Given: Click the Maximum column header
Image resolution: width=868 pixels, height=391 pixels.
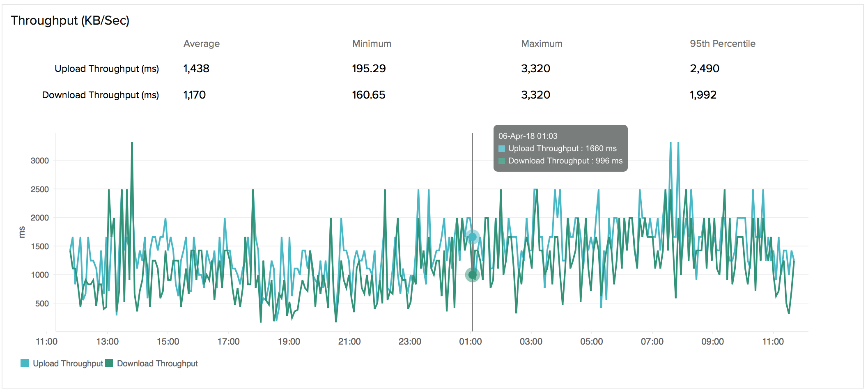Looking at the screenshot, I should coord(542,44).
